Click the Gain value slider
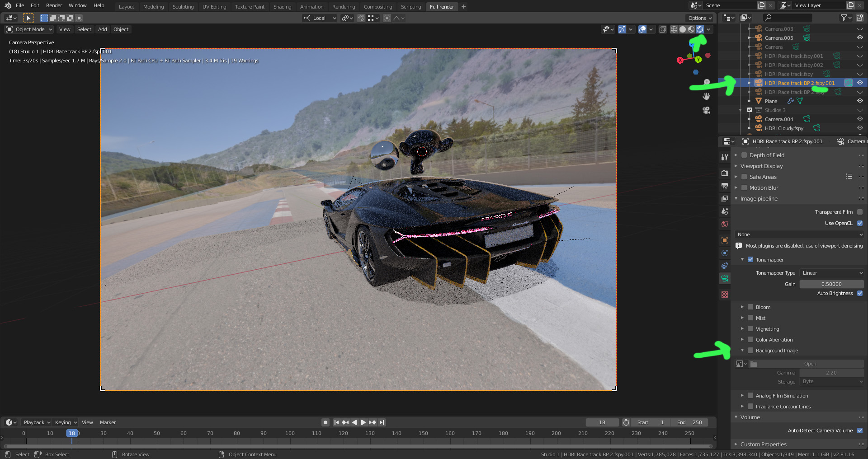Screen dimensions: 868x459 coord(831,284)
